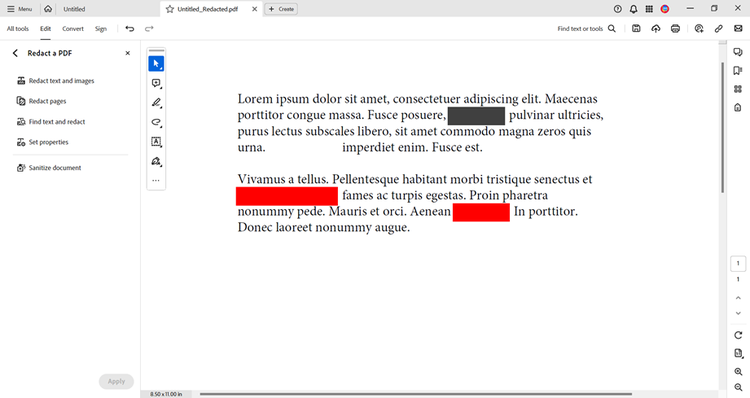Open redaction Set properties
750x398 pixels.
[x=43, y=142]
